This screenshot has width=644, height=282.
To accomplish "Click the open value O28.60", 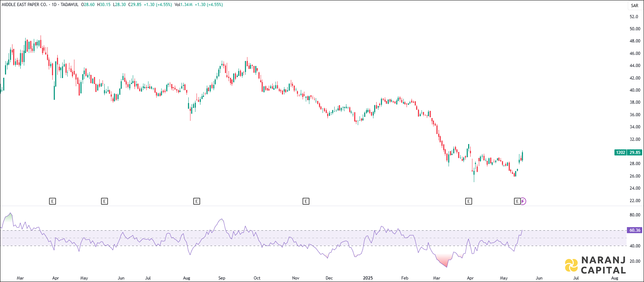I will pos(88,5).
